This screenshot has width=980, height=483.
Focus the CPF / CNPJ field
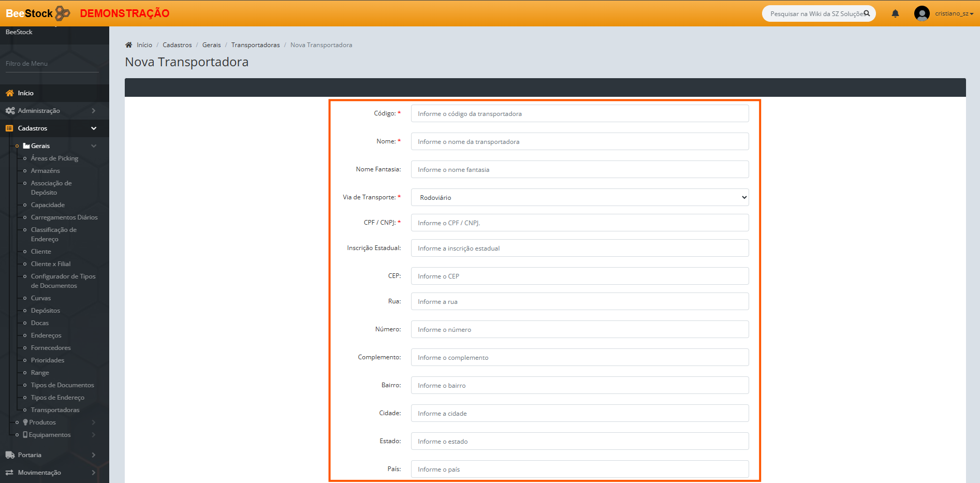(579, 223)
